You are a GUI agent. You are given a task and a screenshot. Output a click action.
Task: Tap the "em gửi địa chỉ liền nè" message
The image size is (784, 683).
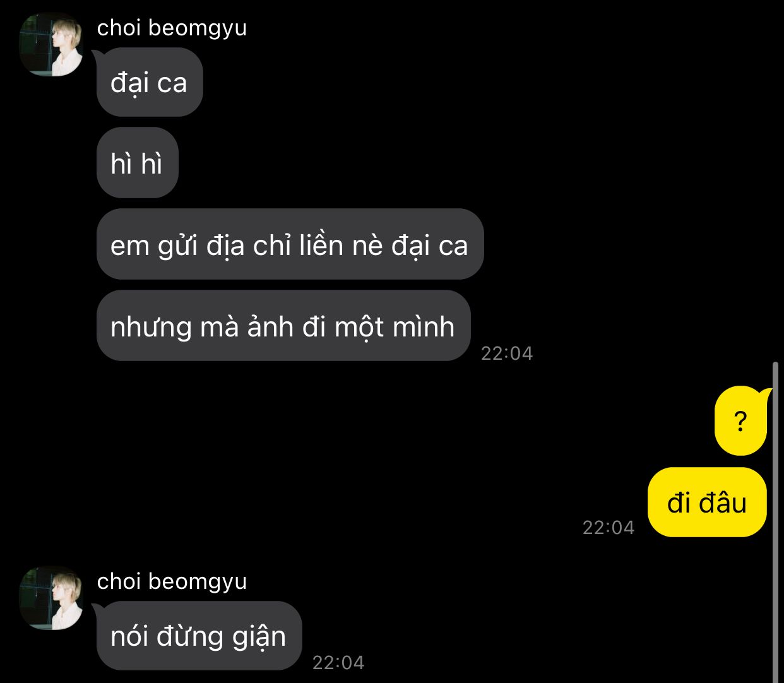point(290,244)
